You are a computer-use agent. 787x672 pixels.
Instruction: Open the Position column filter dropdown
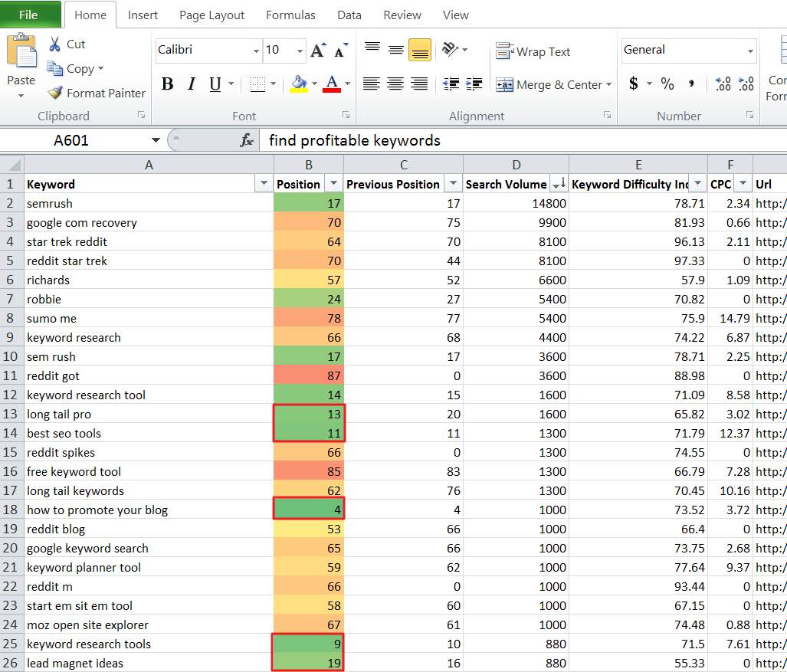click(x=333, y=184)
